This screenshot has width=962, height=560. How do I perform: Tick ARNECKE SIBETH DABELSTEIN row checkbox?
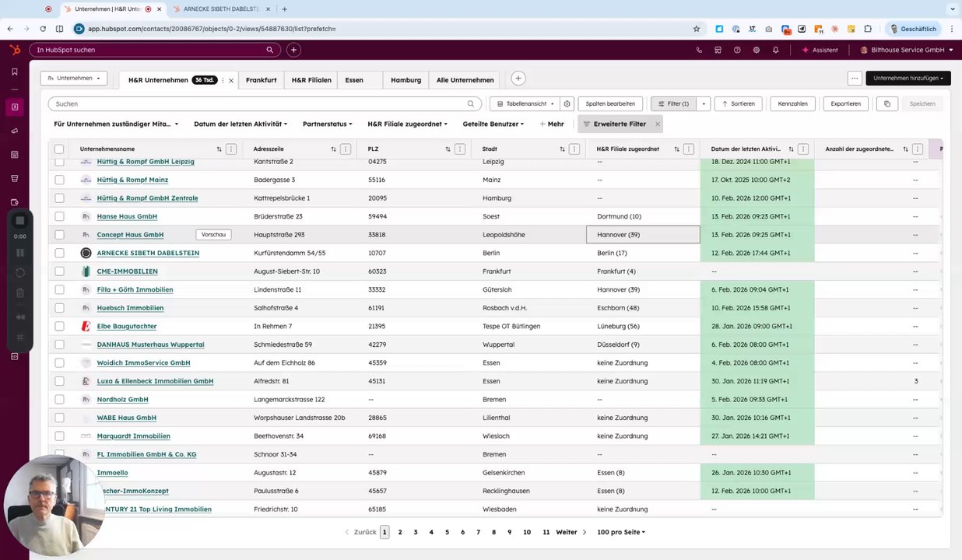[59, 253]
